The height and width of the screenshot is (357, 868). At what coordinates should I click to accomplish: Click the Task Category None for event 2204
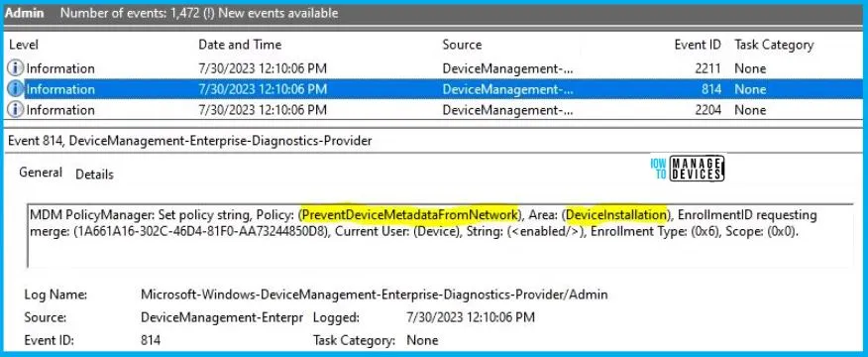click(x=750, y=110)
